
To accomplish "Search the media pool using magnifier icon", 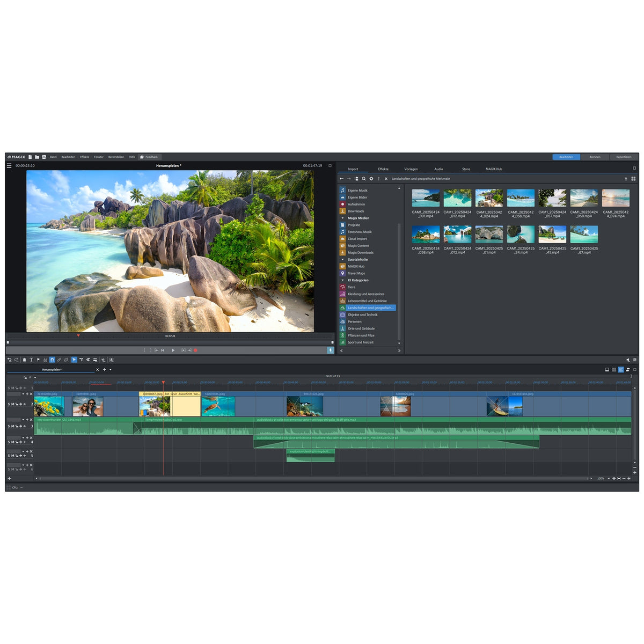I will (x=363, y=179).
